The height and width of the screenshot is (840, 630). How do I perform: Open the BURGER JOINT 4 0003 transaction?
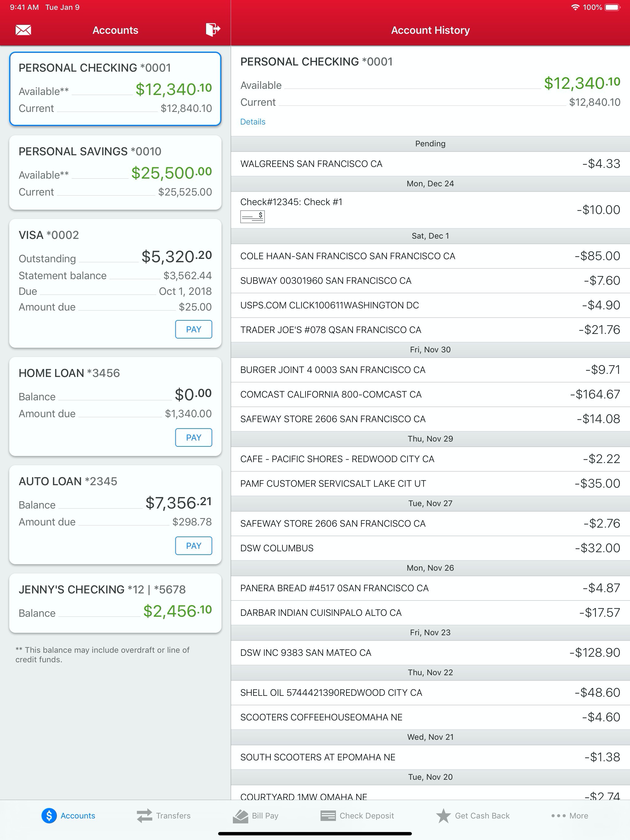[x=430, y=370]
